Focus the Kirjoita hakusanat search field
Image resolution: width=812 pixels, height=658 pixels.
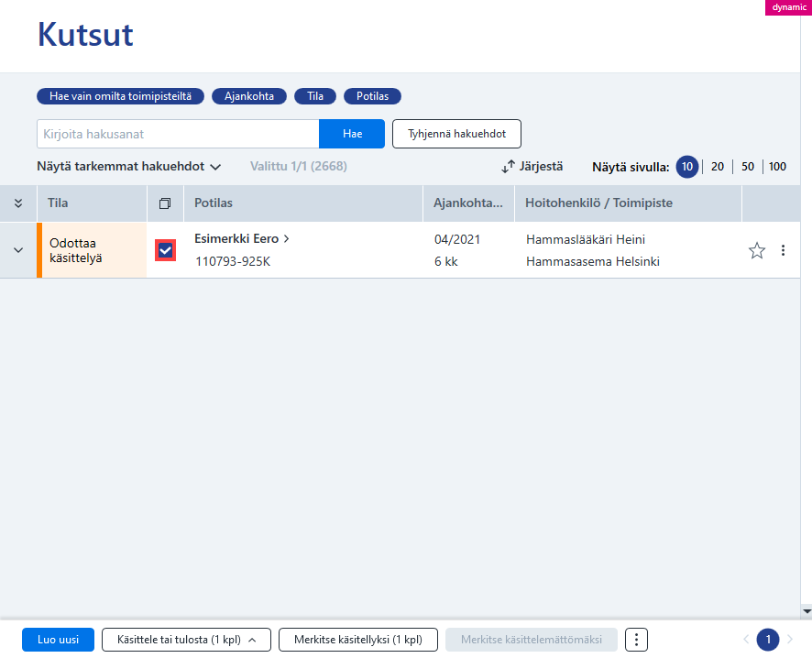tap(178, 134)
